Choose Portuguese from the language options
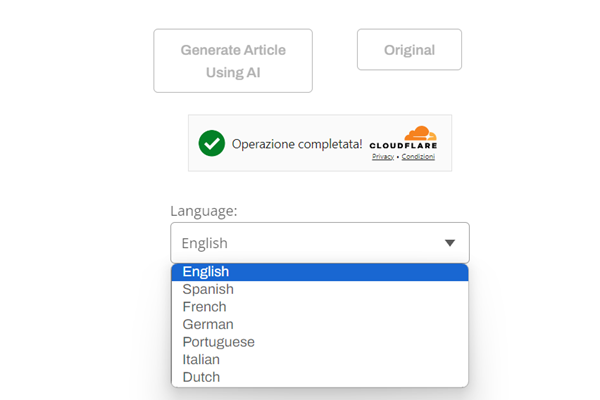The height and width of the screenshot is (400, 600). pos(218,342)
